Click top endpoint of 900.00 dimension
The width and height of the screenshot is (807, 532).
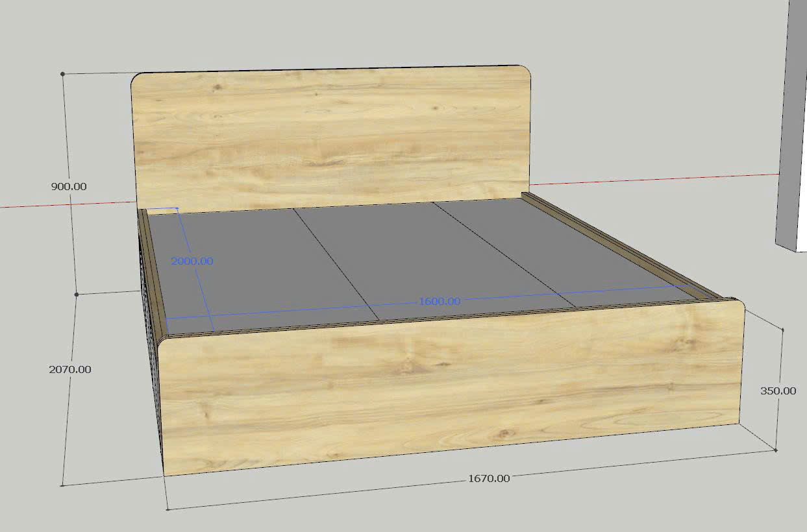[63, 74]
